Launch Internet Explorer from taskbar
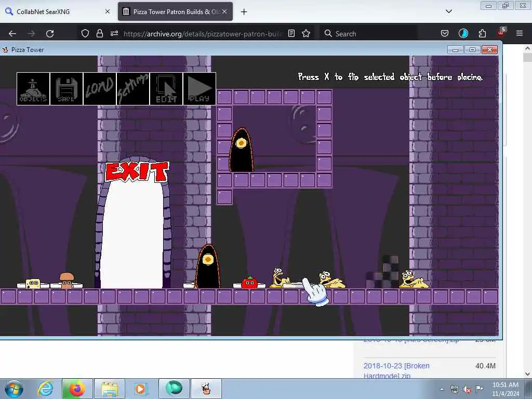The width and height of the screenshot is (532, 399). (x=45, y=389)
